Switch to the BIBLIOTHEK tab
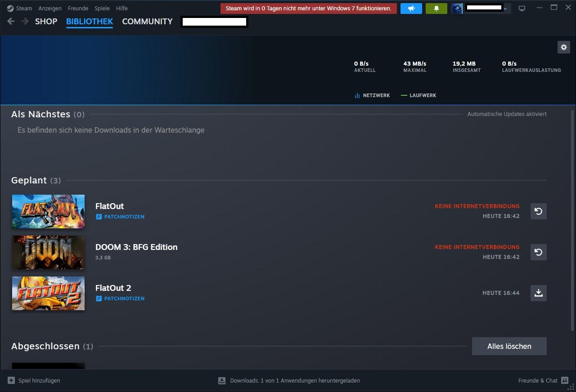 pyautogui.click(x=90, y=21)
